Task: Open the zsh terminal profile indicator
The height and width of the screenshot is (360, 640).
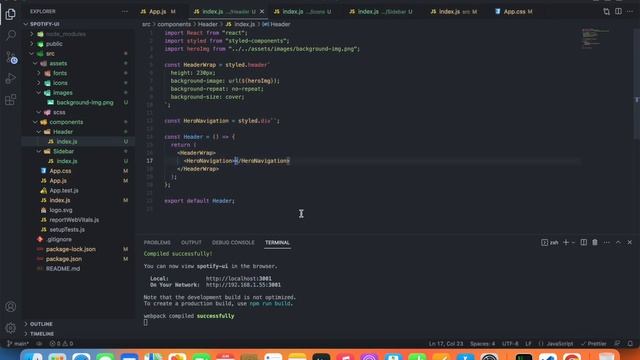Action: (550, 242)
